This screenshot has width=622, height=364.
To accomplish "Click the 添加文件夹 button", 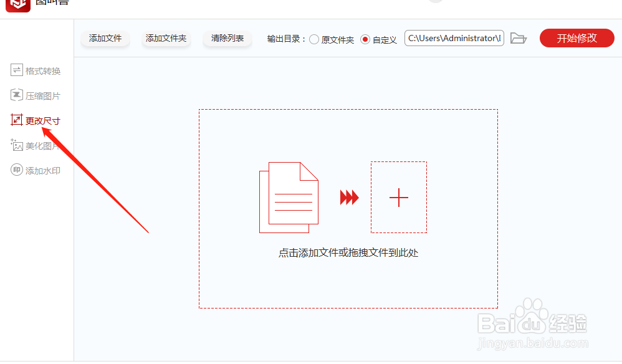I will (x=166, y=38).
